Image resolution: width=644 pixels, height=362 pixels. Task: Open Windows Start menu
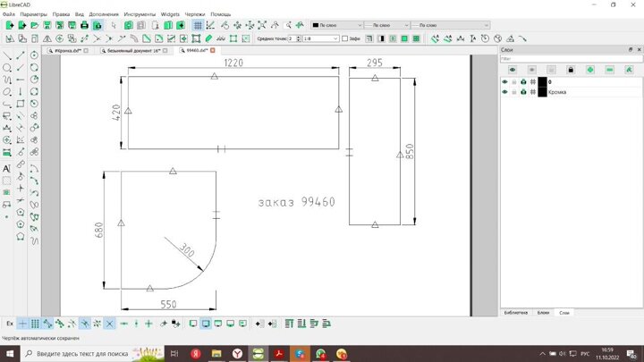coord(10,354)
